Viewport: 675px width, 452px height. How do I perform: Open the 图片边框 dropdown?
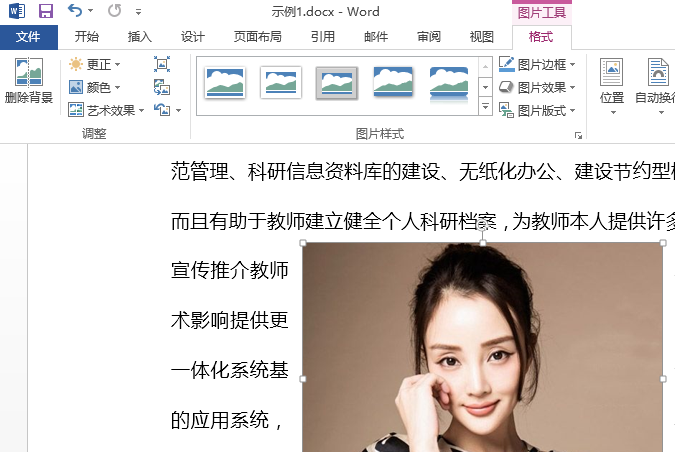[x=537, y=65]
